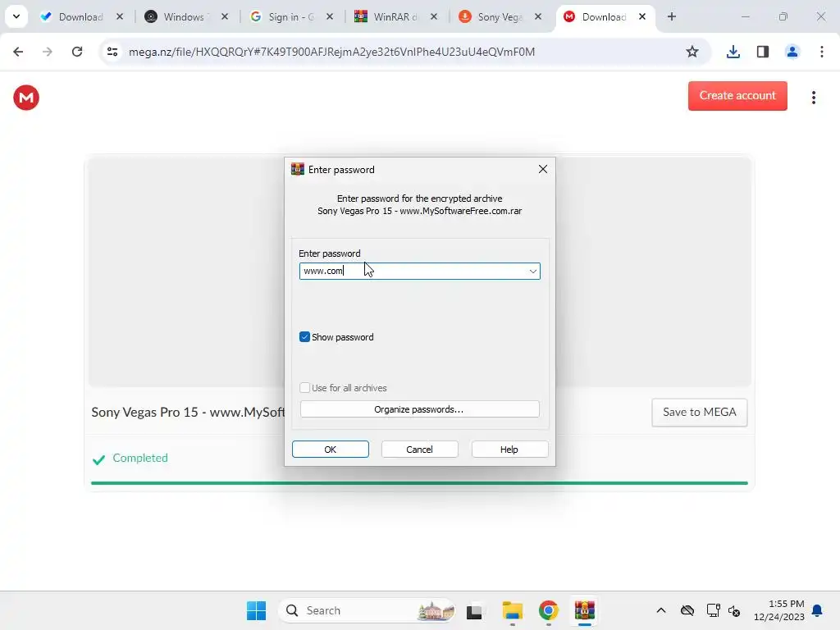Click the OneDrive cloud tray icon
This screenshot has height=630, width=840.
coord(687,610)
